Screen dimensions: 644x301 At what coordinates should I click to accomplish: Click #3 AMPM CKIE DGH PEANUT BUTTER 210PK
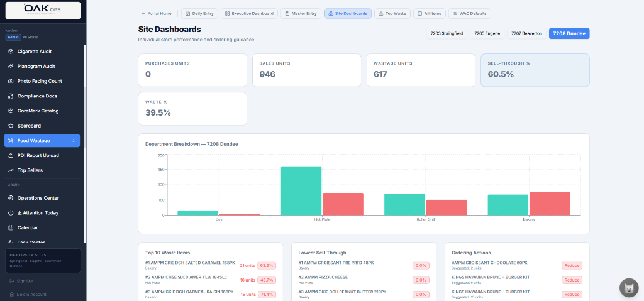click(x=343, y=292)
